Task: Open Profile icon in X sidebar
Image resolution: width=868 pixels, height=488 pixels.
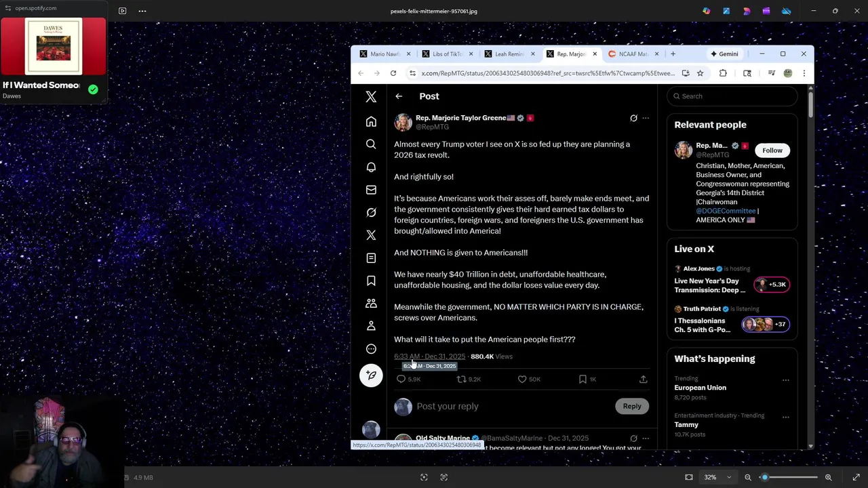Action: click(371, 326)
